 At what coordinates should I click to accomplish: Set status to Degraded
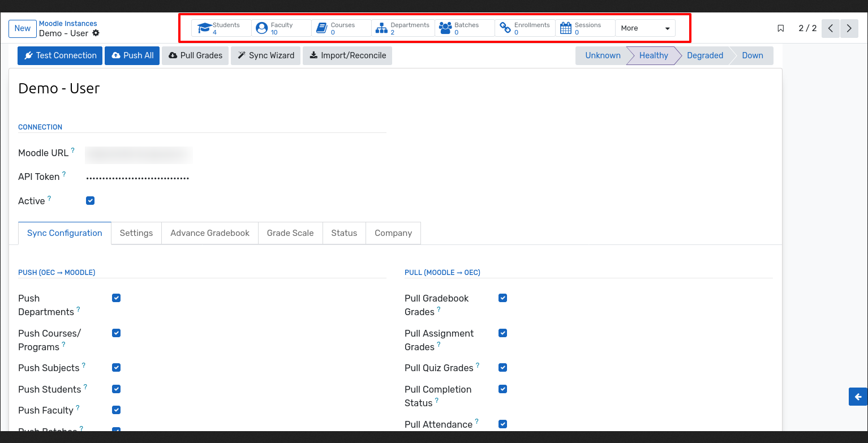pos(705,55)
